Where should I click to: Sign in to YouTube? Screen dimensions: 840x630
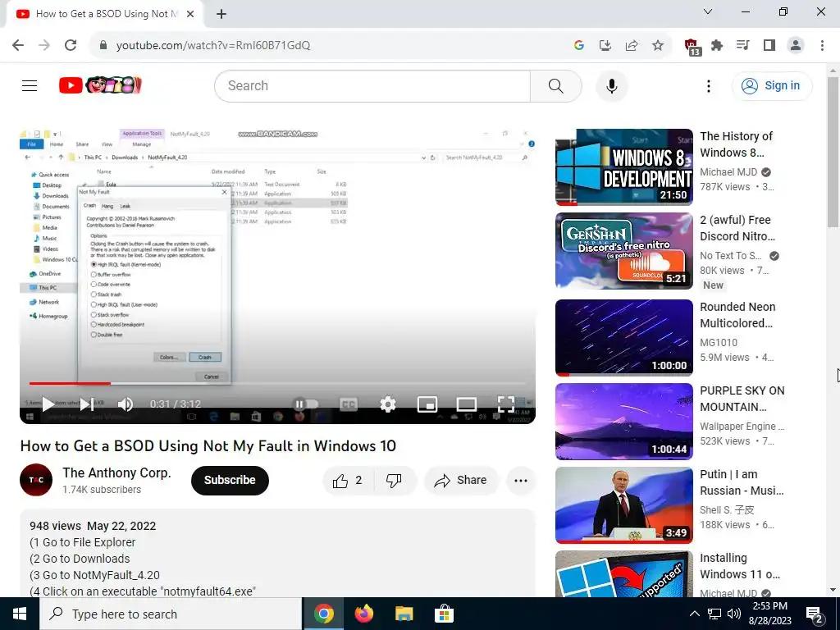tap(771, 85)
